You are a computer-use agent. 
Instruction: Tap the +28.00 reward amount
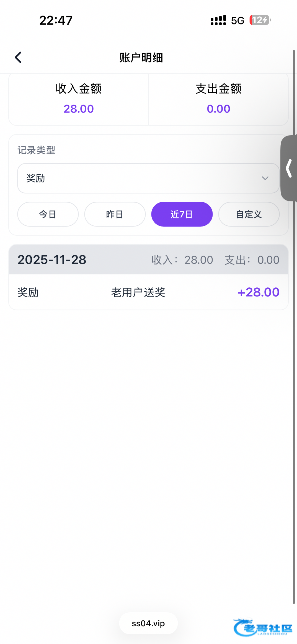coord(258,292)
